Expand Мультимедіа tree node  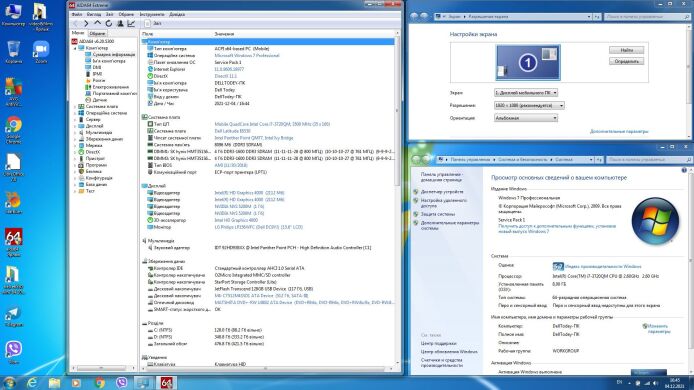pyautogui.click(x=75, y=132)
